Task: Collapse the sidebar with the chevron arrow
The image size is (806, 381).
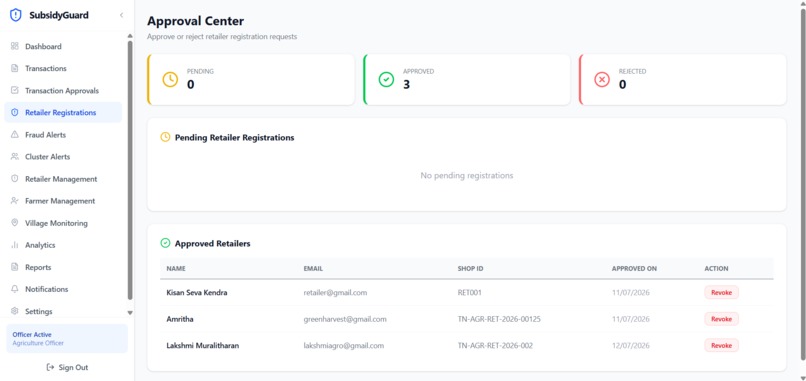Action: [121, 15]
